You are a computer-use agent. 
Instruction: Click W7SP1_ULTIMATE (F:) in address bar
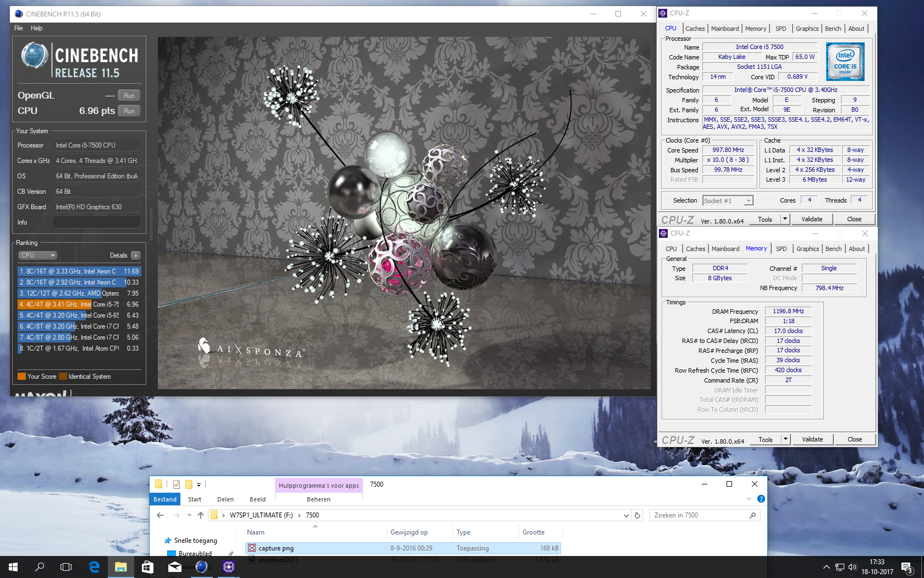click(x=261, y=515)
